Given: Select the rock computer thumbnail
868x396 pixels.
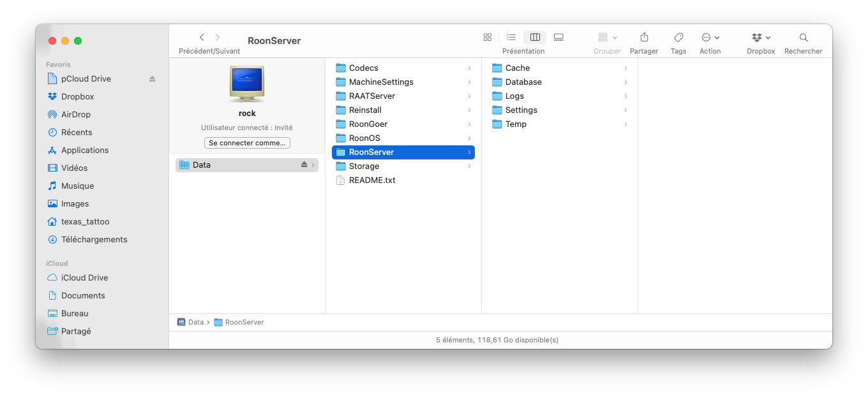Looking at the screenshot, I should coord(247,84).
